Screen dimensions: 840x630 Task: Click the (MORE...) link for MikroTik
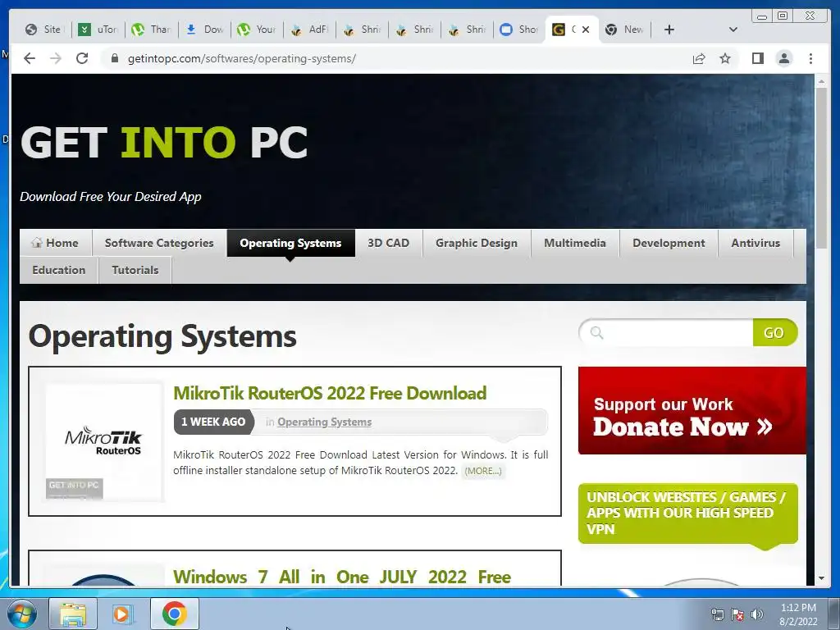483,471
